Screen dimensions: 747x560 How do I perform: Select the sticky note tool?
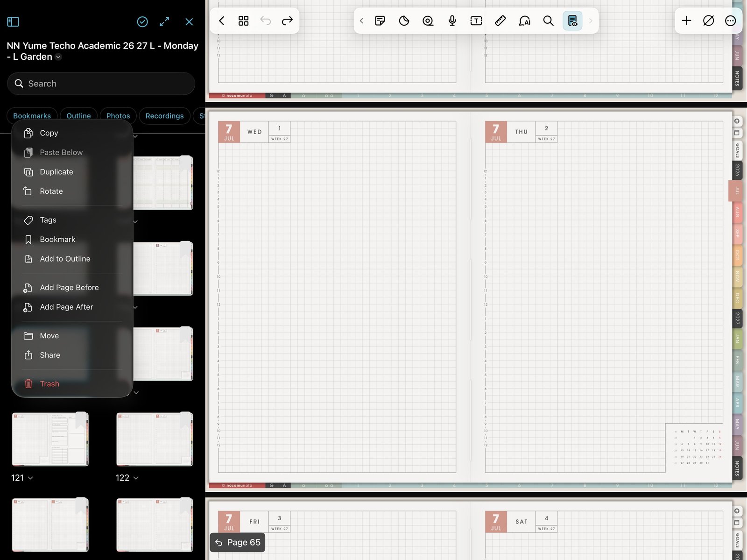380,21
